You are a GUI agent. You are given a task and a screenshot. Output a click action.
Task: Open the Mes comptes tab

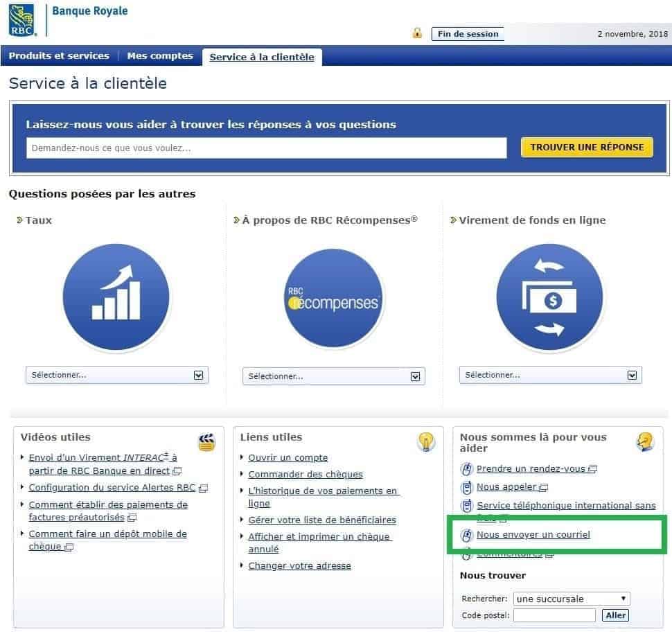(x=160, y=56)
